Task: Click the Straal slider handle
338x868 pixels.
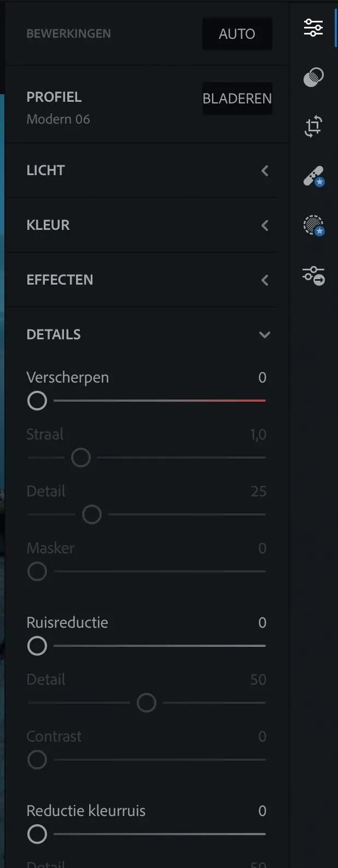Action: tap(81, 458)
